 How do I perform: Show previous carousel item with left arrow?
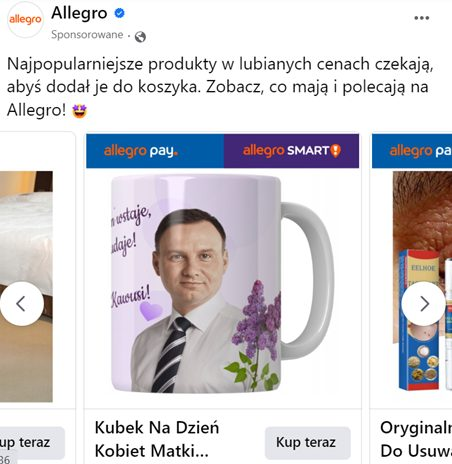[x=22, y=304]
